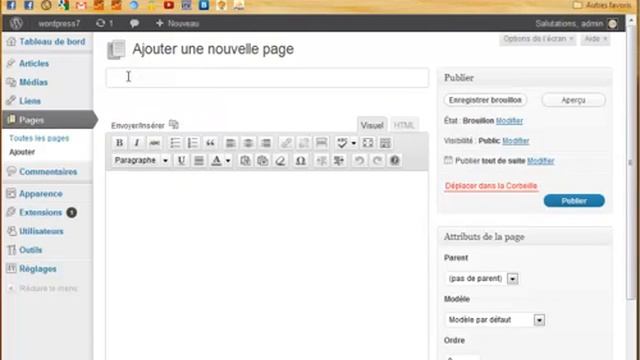
Task: Click the blue Publier button
Action: 574,201
